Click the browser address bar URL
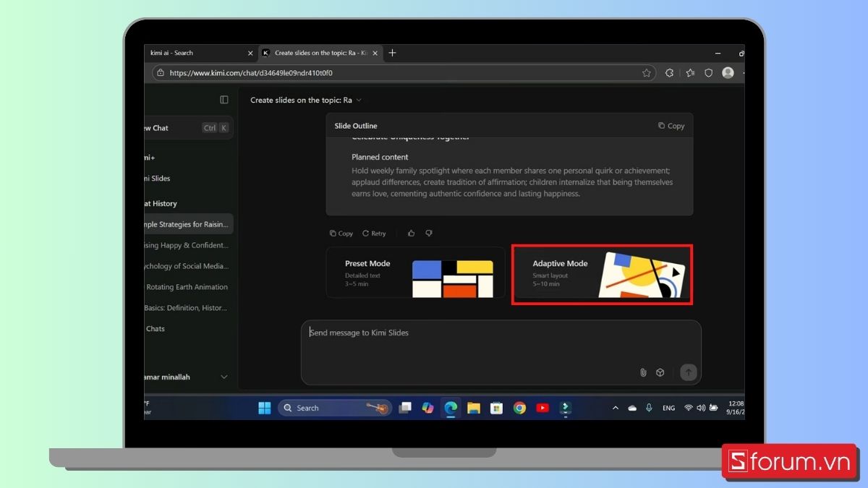Screen dimensions: 868x488 (x=250, y=73)
